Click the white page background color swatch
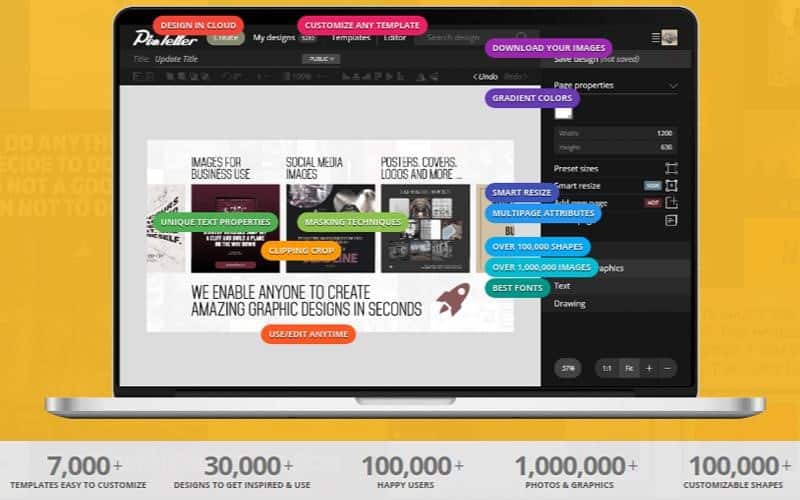Screen dimensions: 800x500 click(x=563, y=113)
